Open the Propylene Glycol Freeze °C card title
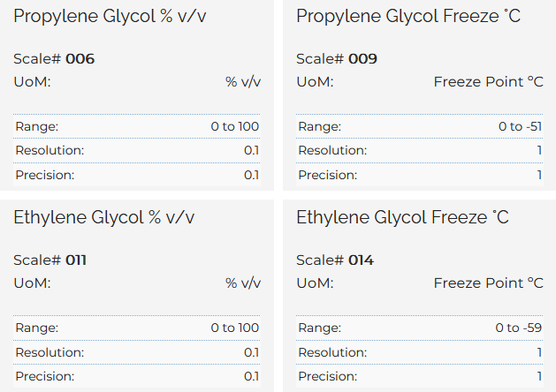Viewport: 556px width, 392px height. [408, 16]
